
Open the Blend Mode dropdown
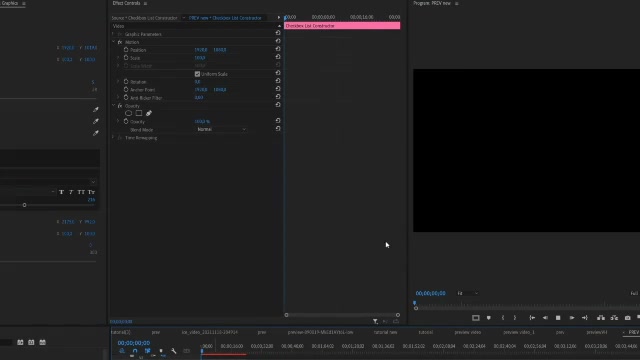click(221, 129)
